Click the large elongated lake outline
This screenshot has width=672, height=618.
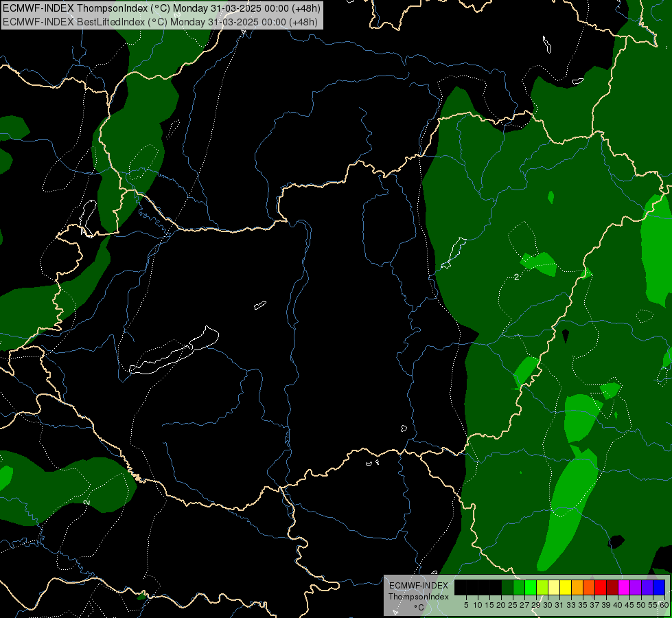174,350
